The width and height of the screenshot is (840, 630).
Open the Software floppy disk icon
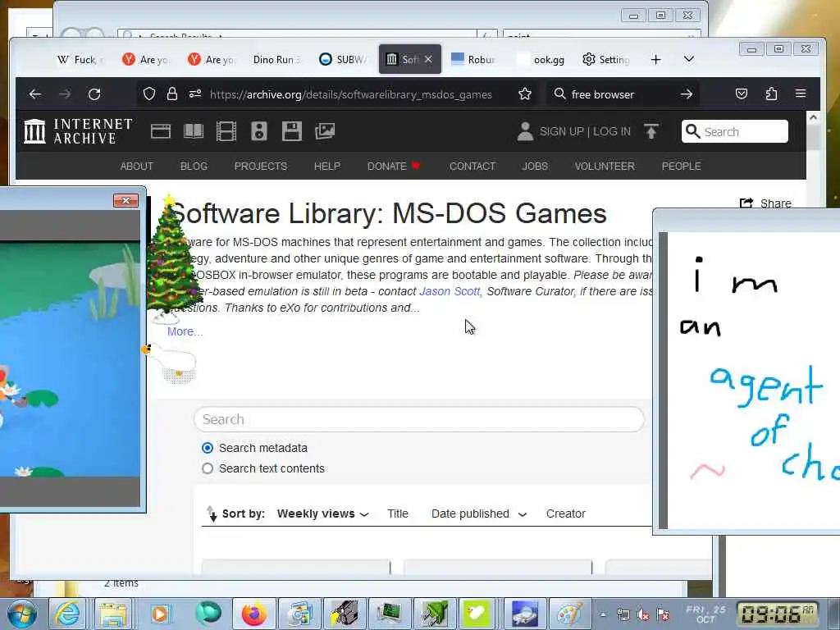coord(292,131)
